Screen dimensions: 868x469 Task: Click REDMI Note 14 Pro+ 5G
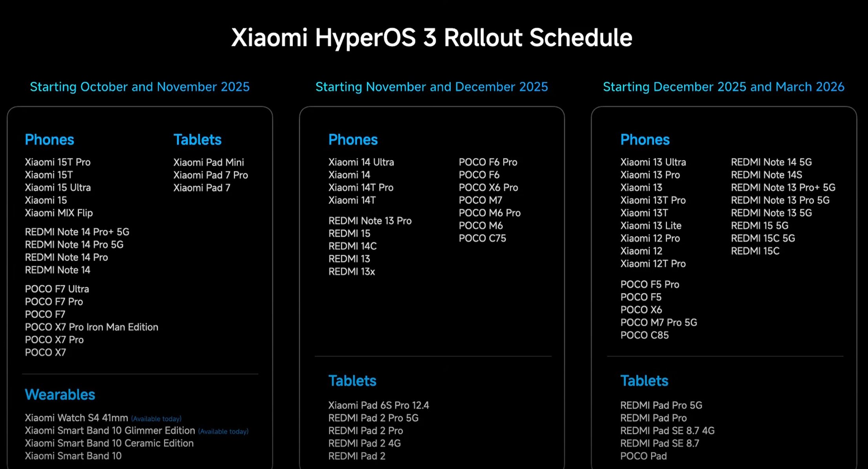click(77, 232)
